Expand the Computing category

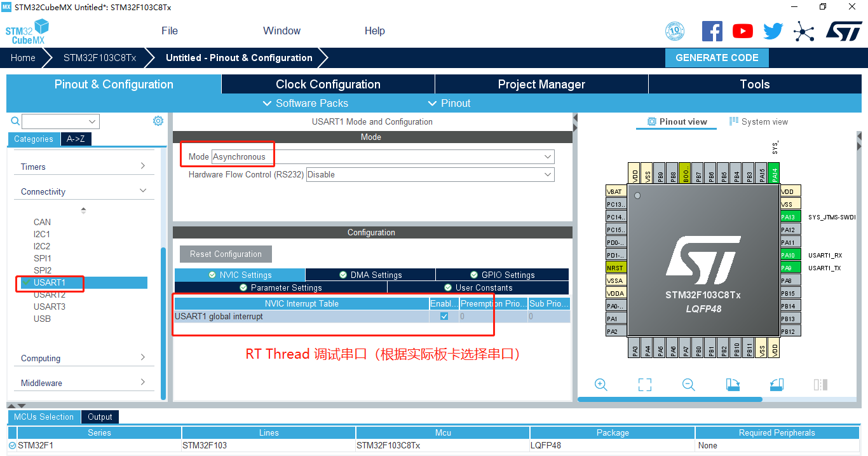click(x=84, y=358)
